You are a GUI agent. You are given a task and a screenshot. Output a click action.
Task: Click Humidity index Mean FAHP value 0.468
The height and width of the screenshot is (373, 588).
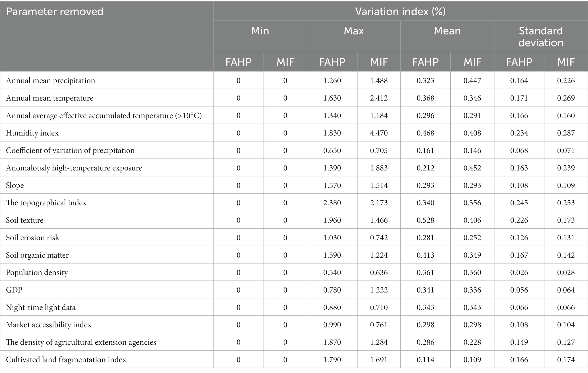(426, 133)
